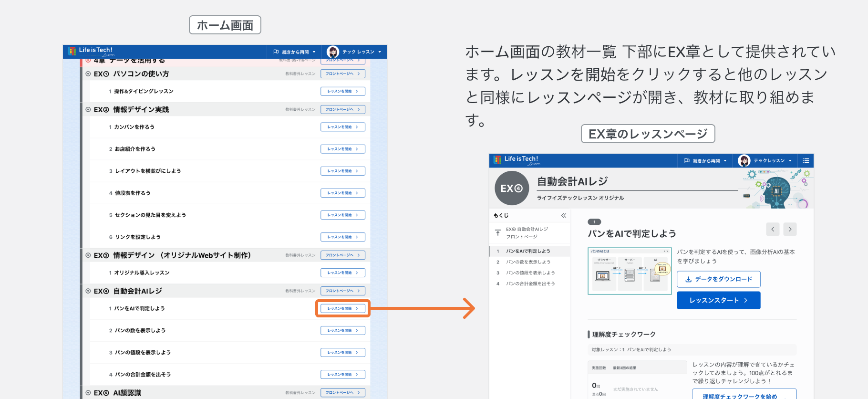Open 続きから再開 dropdown on home screen
Screen dimensions: 868x399
tap(294, 52)
